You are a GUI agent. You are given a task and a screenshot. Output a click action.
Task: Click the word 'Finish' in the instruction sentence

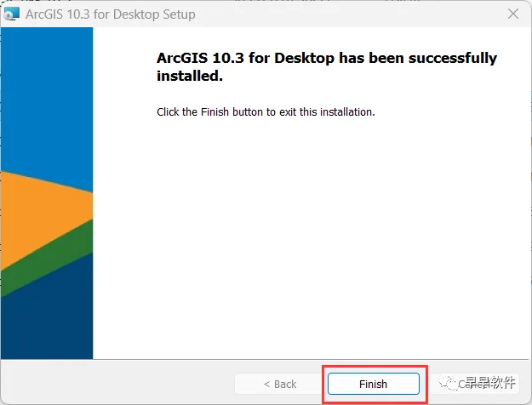tap(215, 112)
